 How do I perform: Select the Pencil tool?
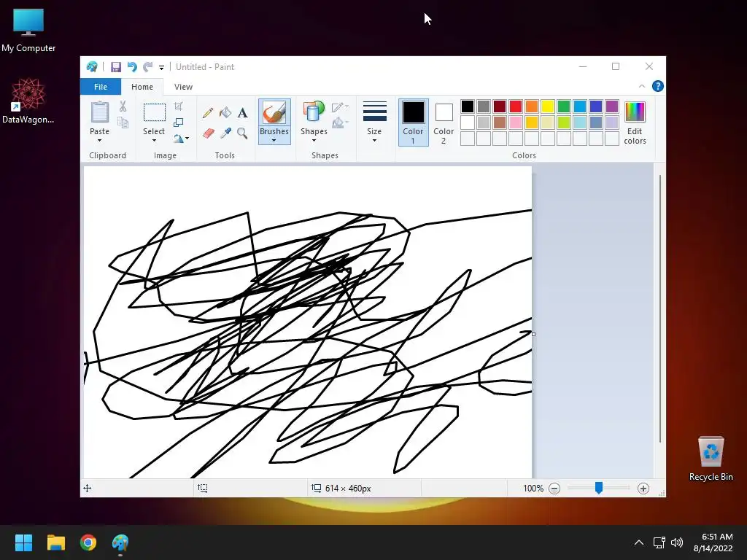tap(208, 113)
